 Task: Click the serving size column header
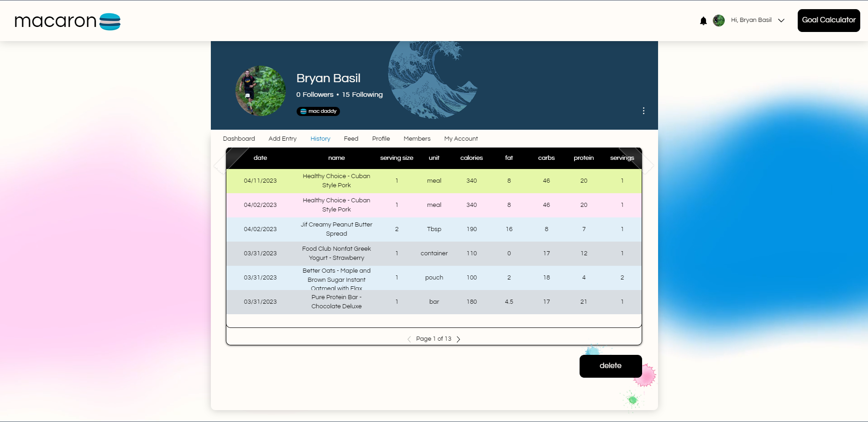click(397, 158)
